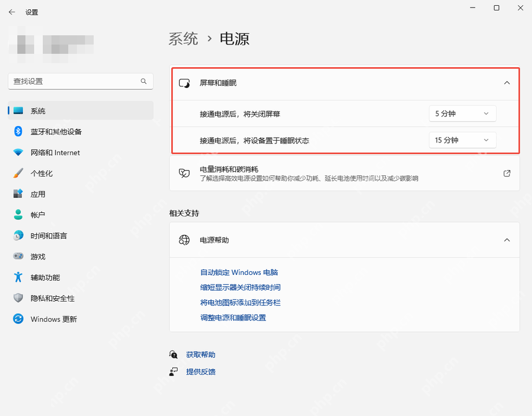Close the Settings window
The width and height of the screenshot is (532, 416).
point(520,8)
